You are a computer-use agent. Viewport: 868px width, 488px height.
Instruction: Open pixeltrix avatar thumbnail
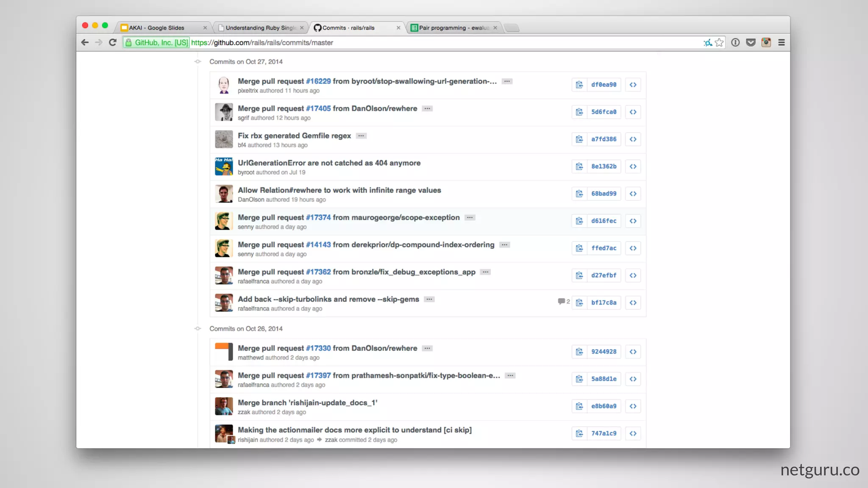pyautogui.click(x=224, y=85)
